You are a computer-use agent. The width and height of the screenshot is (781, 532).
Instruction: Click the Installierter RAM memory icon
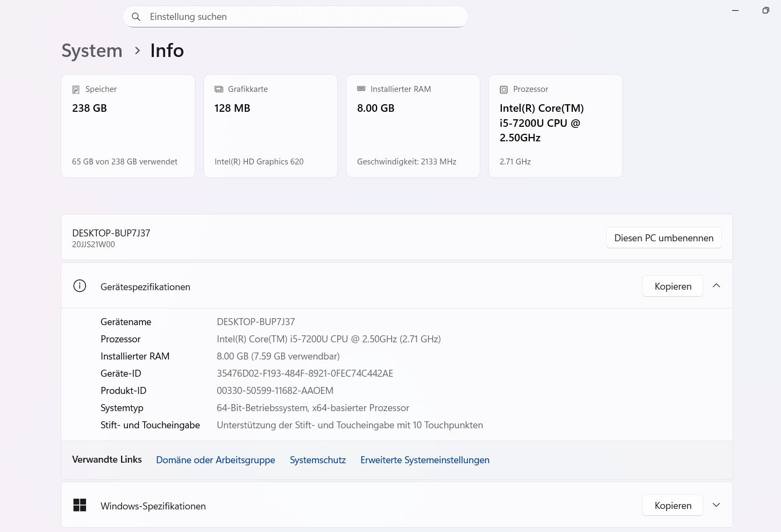[x=361, y=89]
